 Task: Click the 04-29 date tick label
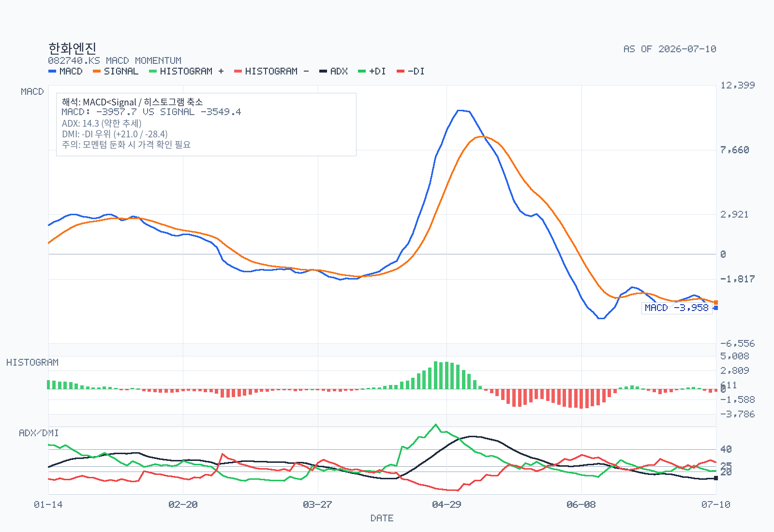pyautogui.click(x=447, y=504)
